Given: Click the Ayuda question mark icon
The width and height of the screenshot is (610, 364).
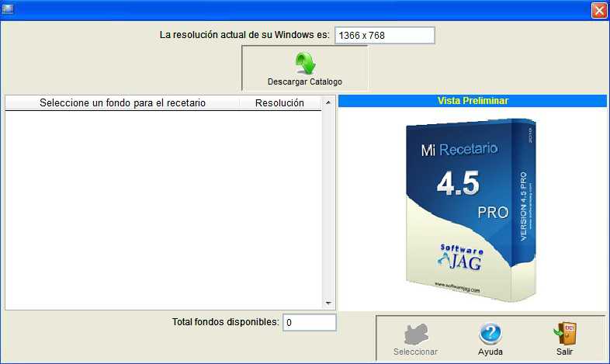Looking at the screenshot, I should click(490, 334).
